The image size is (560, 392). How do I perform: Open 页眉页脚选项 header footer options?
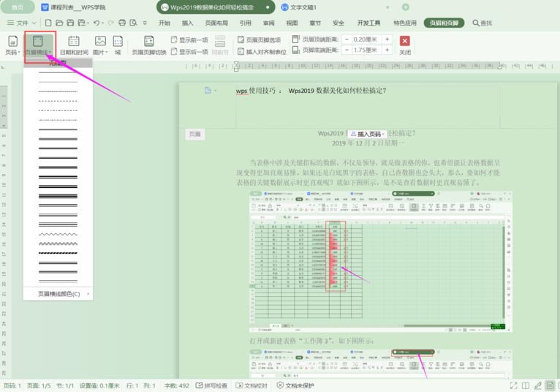click(260, 39)
